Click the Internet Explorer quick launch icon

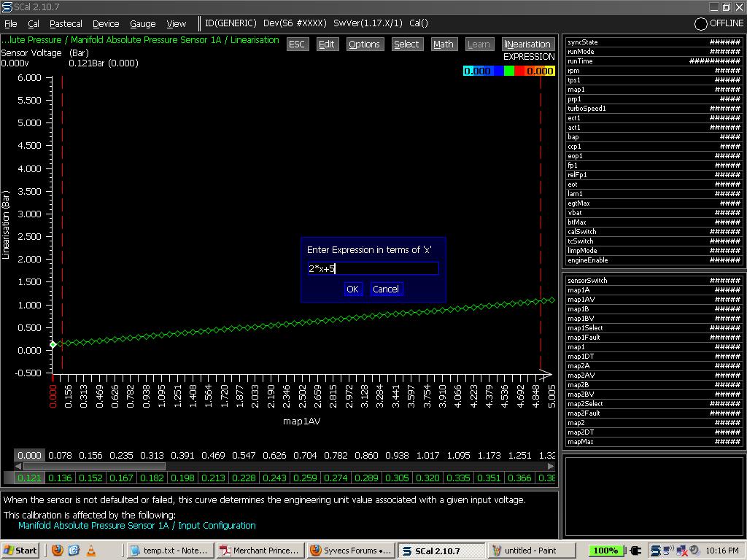(74, 551)
